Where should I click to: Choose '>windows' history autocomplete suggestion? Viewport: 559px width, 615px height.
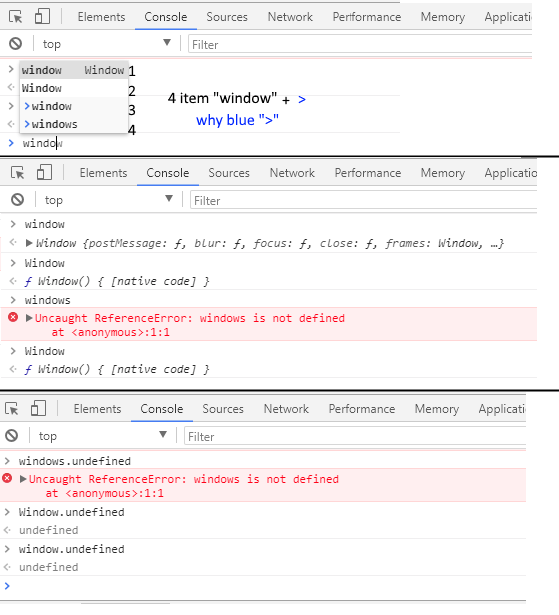74,124
